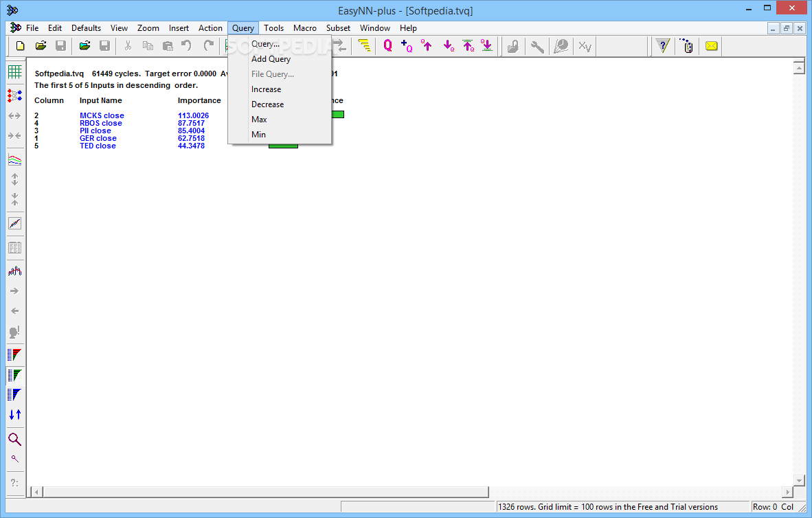Image resolution: width=812 pixels, height=518 pixels.
Task: Click the small magnifier zoom out icon
Action: [x=15, y=459]
